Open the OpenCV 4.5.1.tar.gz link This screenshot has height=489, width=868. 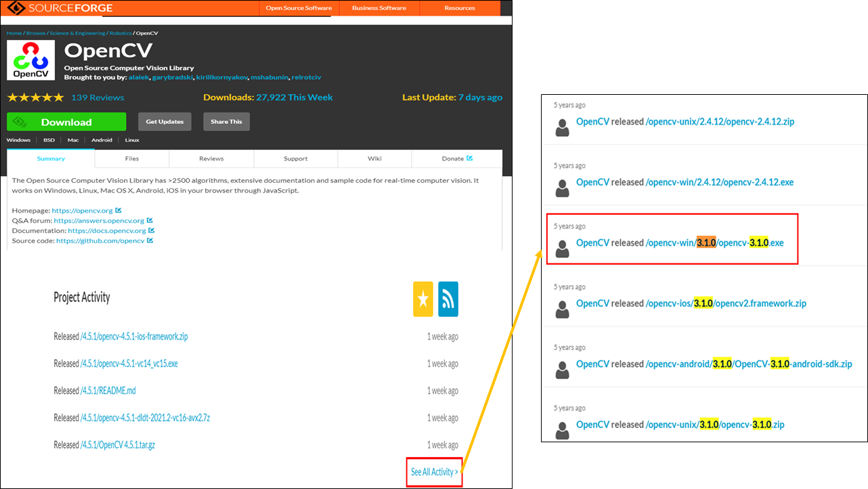click(118, 445)
